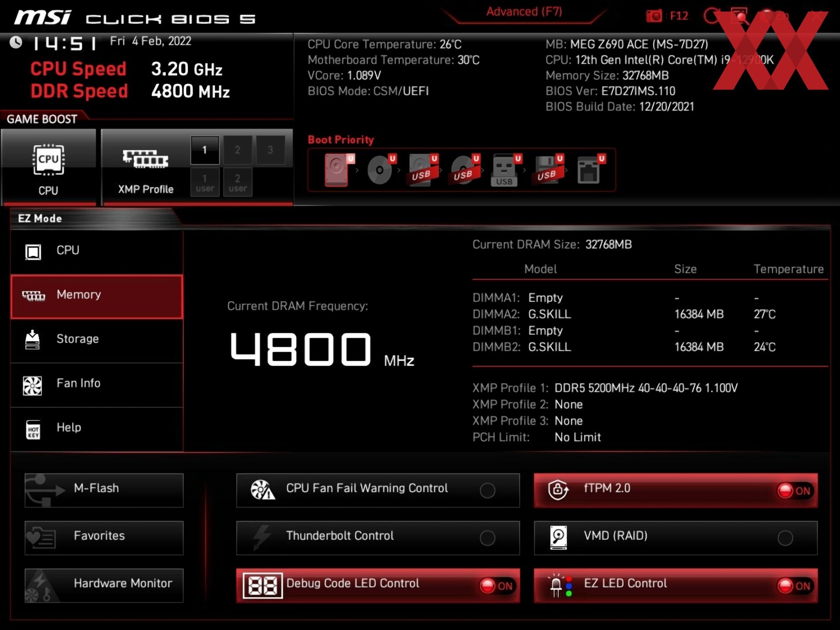Image resolution: width=840 pixels, height=630 pixels.
Task: Click the 14:51 time display
Action: [65, 43]
